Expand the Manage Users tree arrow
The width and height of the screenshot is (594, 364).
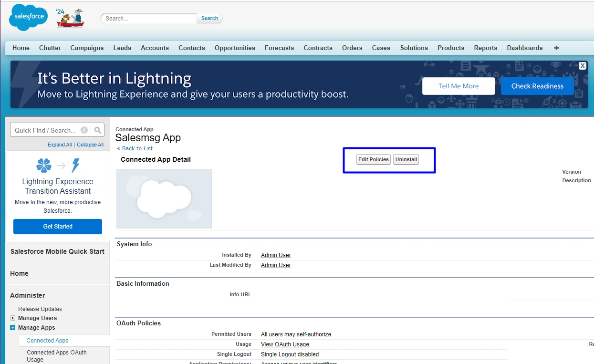13,318
